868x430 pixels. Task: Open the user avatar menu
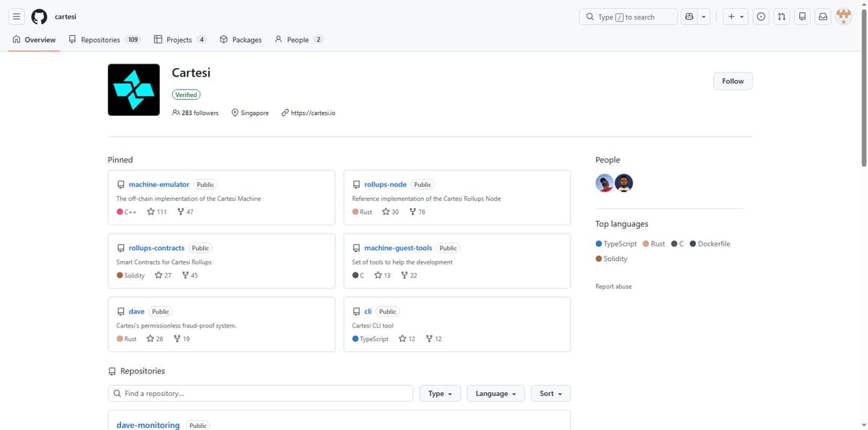point(843,17)
